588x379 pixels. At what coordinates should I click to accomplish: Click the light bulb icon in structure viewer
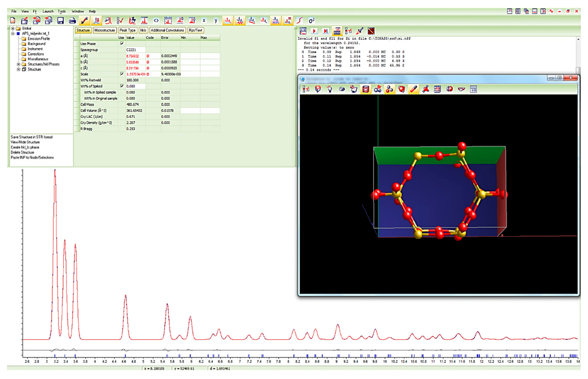330,89
